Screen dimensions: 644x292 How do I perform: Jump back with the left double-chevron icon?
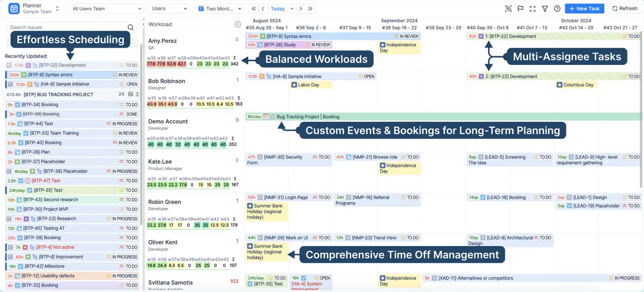pyautogui.click(x=253, y=8)
